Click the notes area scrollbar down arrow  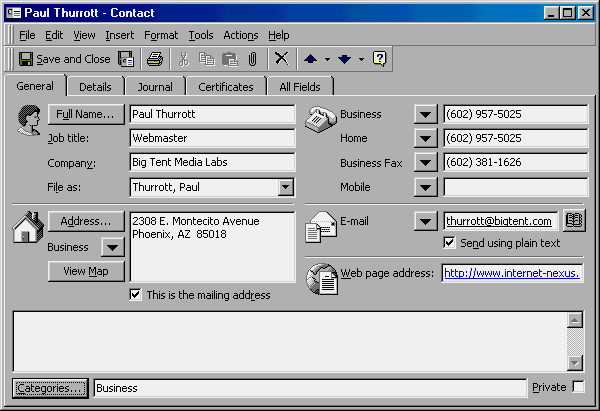coord(575,362)
